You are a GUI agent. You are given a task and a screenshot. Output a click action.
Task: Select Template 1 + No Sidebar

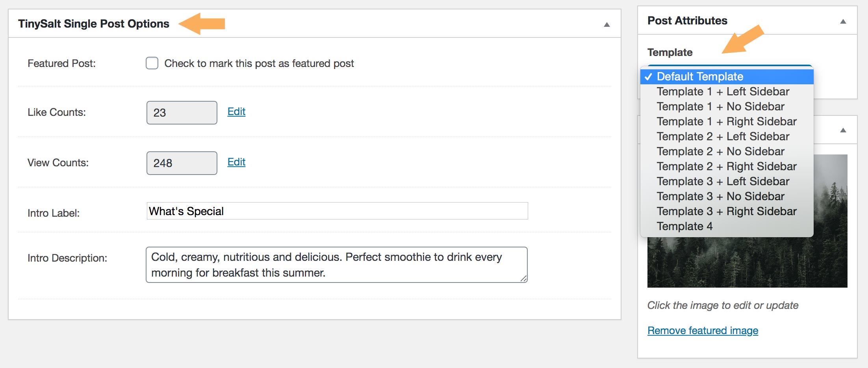pos(720,106)
